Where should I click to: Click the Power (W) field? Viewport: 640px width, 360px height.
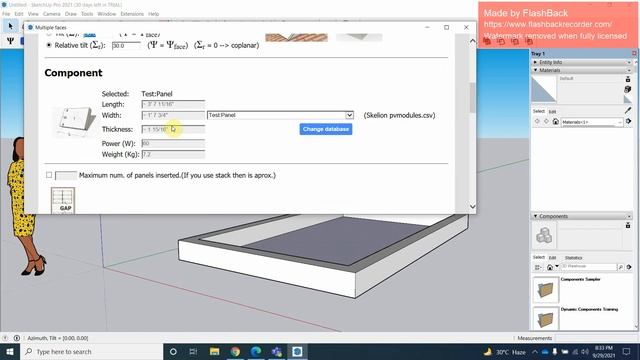pos(173,143)
